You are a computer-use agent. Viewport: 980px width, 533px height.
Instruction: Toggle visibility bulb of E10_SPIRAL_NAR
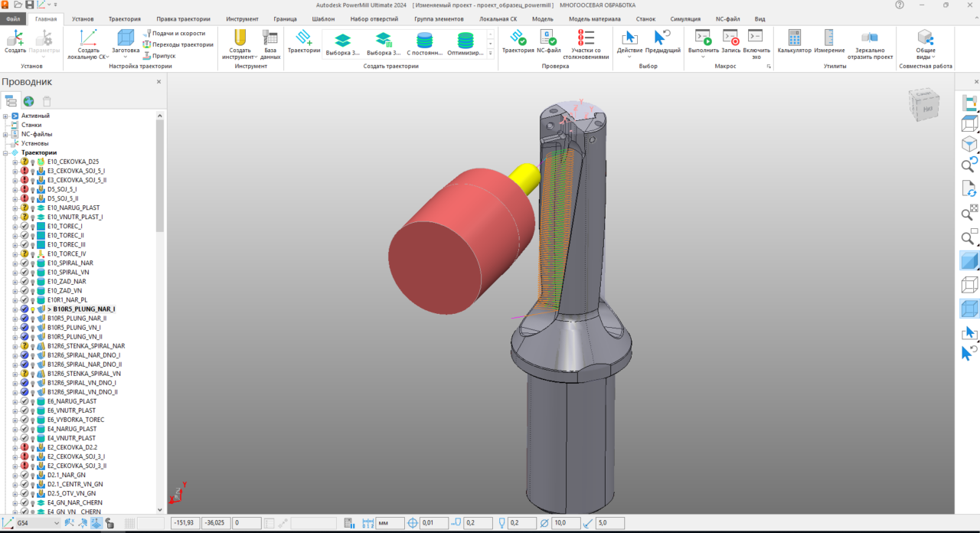pos(33,263)
